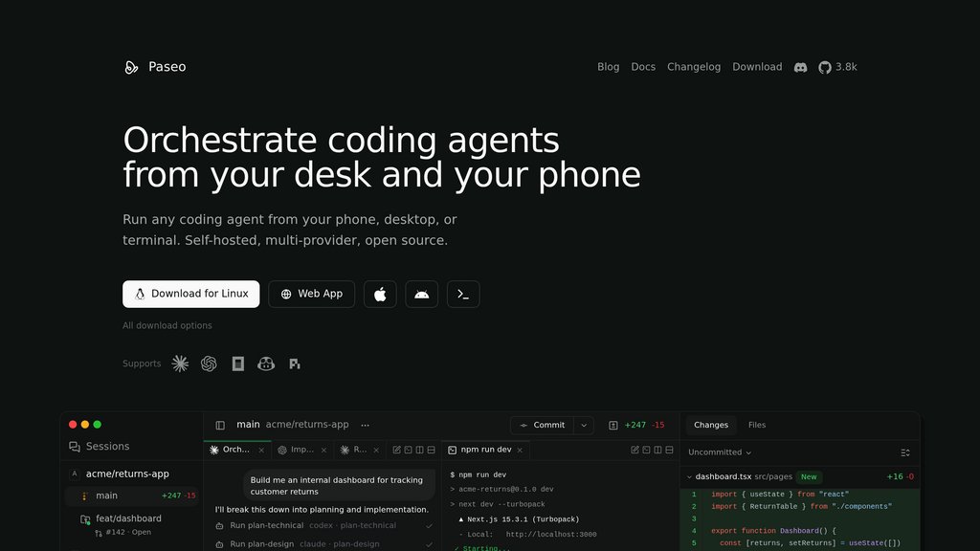This screenshot has width=980, height=551.
Task: Toggle the diff view options icon in Changes
Action: click(x=905, y=452)
